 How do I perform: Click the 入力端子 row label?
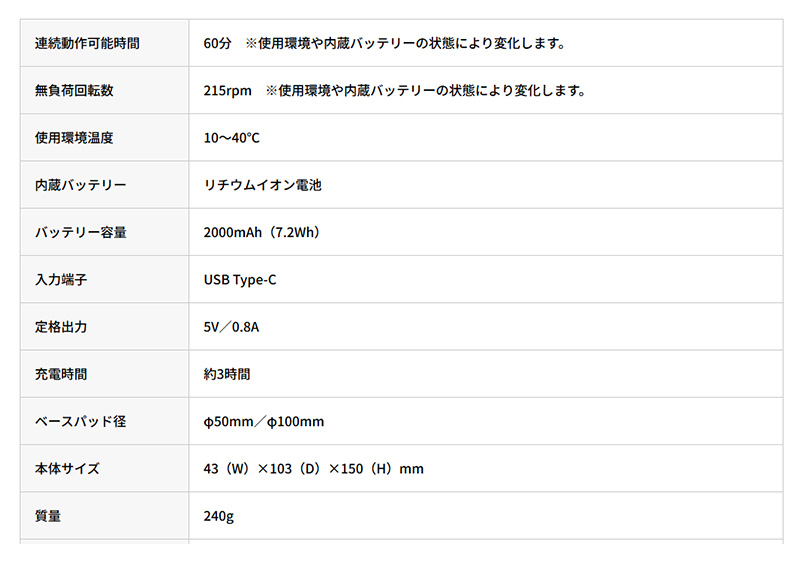coord(61,280)
